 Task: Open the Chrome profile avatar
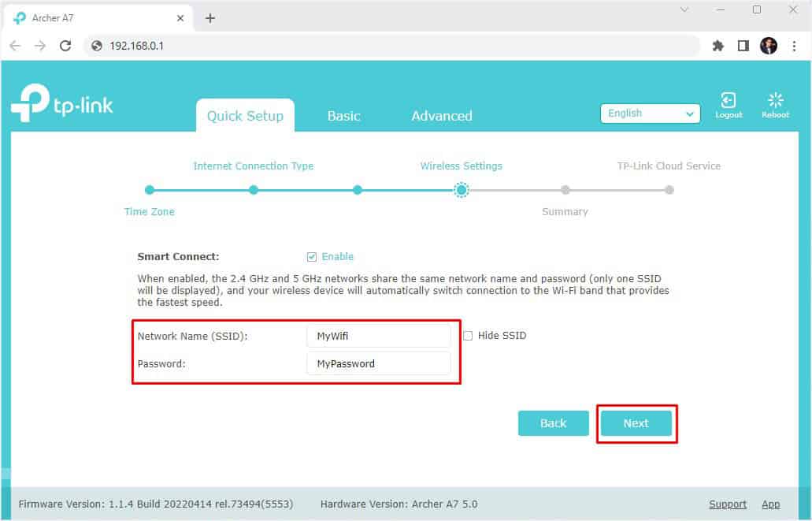(769, 46)
